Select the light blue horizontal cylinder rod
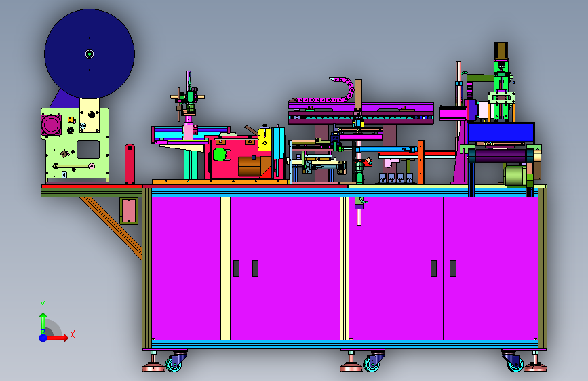 pos(387,149)
